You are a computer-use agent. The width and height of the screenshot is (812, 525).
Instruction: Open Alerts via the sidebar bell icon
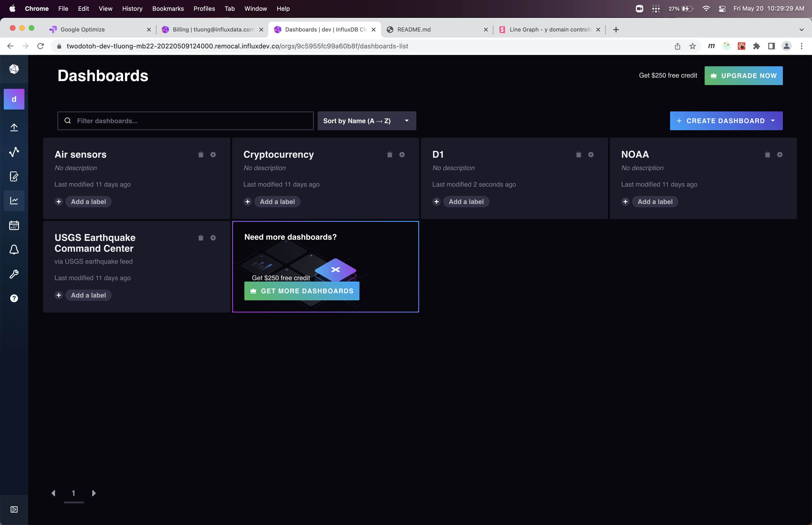coord(14,250)
